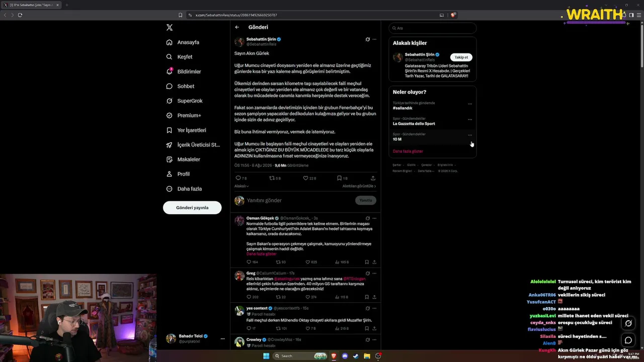Click the X logo home icon
The image size is (644, 362).
[x=170, y=28]
